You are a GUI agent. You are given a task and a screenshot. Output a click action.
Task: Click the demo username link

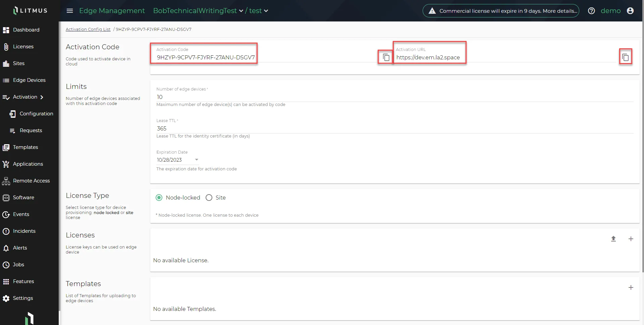click(x=610, y=11)
